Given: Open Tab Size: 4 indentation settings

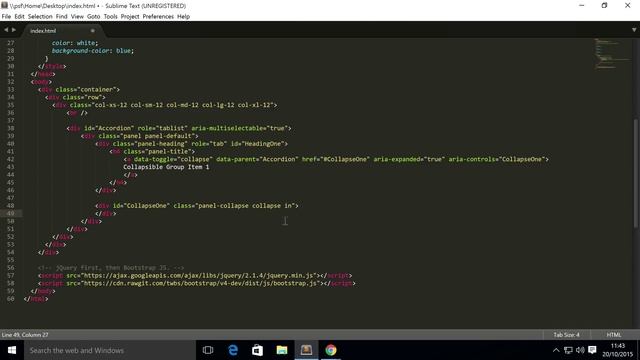Looking at the screenshot, I should (x=566, y=335).
